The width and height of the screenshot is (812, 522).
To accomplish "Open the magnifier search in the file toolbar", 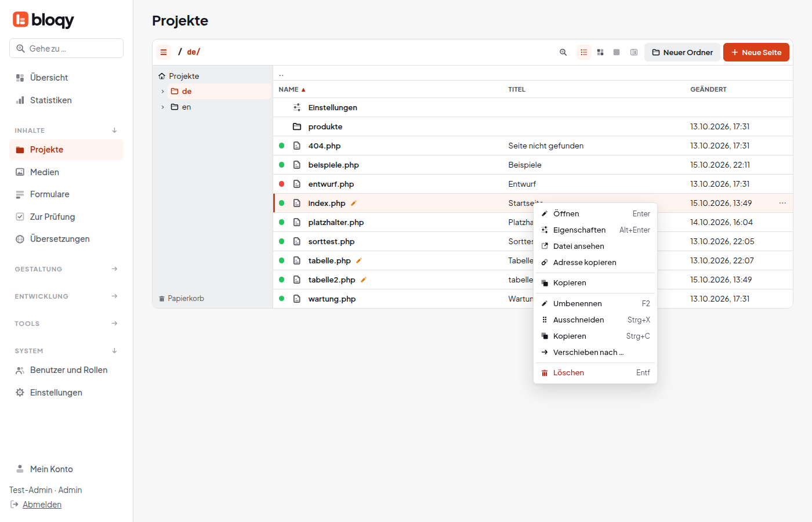I will (x=563, y=52).
